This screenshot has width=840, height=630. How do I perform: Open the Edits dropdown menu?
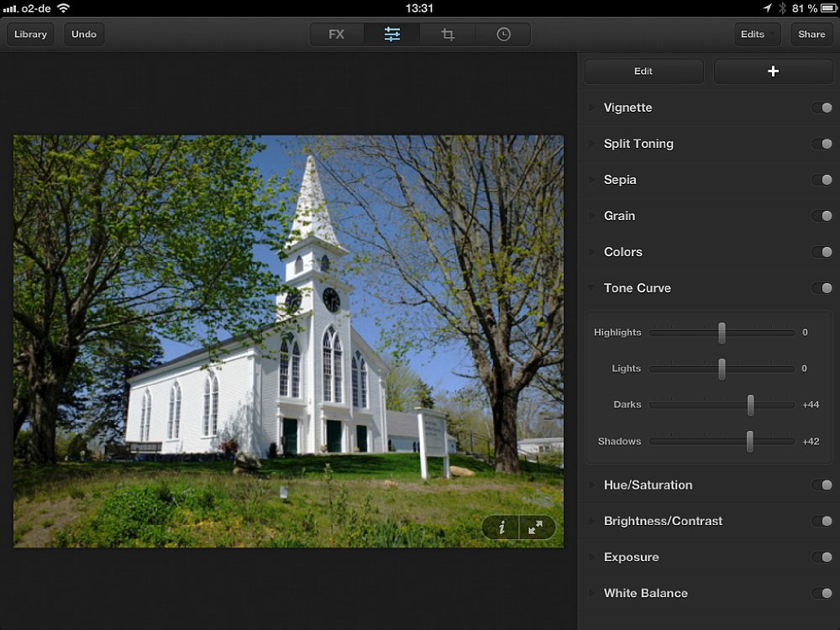(x=756, y=34)
